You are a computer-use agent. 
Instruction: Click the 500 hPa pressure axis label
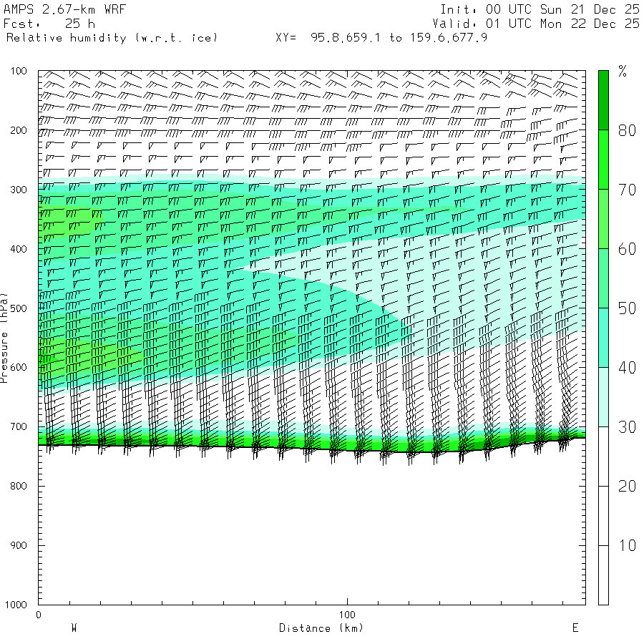19,308
